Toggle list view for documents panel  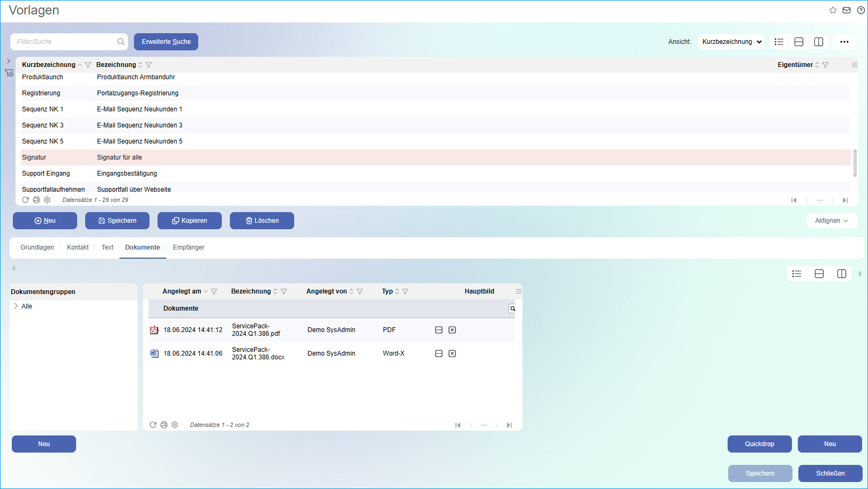coord(797,274)
